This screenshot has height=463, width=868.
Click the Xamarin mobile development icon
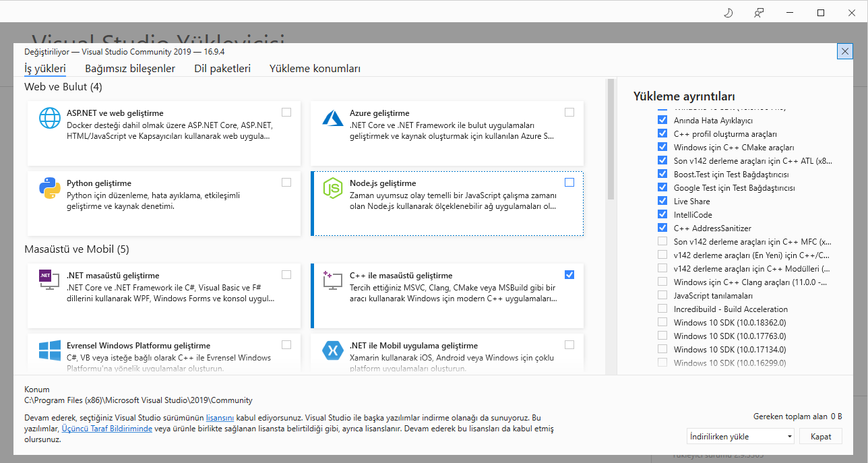pyautogui.click(x=333, y=350)
